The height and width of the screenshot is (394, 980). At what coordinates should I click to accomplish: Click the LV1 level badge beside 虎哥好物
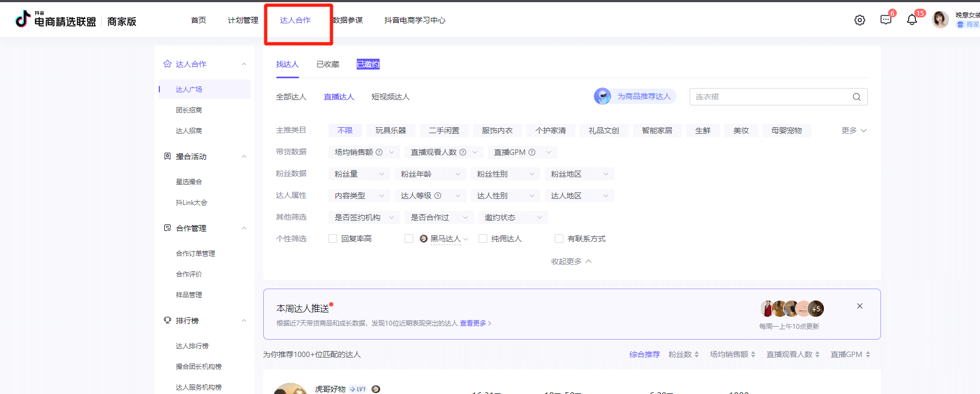point(358,389)
